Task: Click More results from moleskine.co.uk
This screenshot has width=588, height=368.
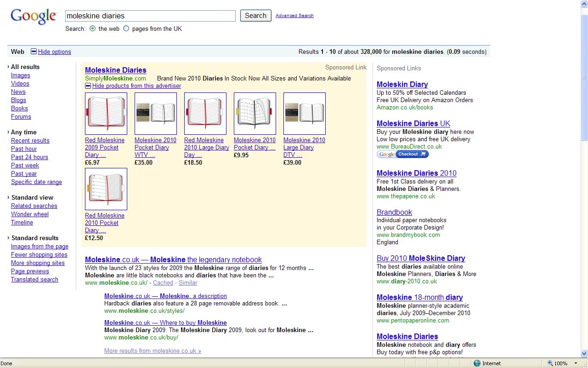Action: click(153, 351)
